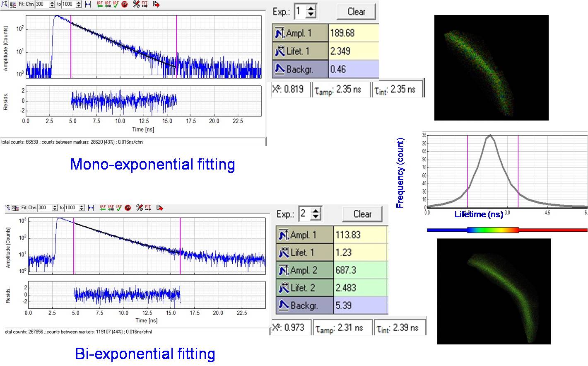Click the Backgr. icon beside 5.39

tap(284, 305)
